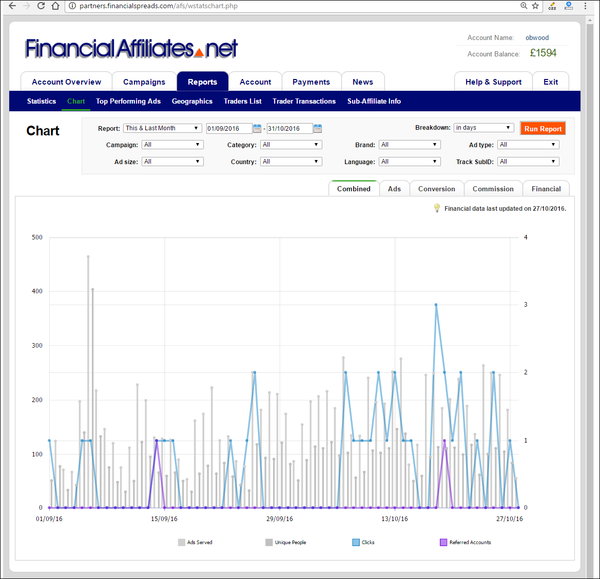This screenshot has height=579, width=600.
Task: Click the start date input field
Action: tap(228, 128)
